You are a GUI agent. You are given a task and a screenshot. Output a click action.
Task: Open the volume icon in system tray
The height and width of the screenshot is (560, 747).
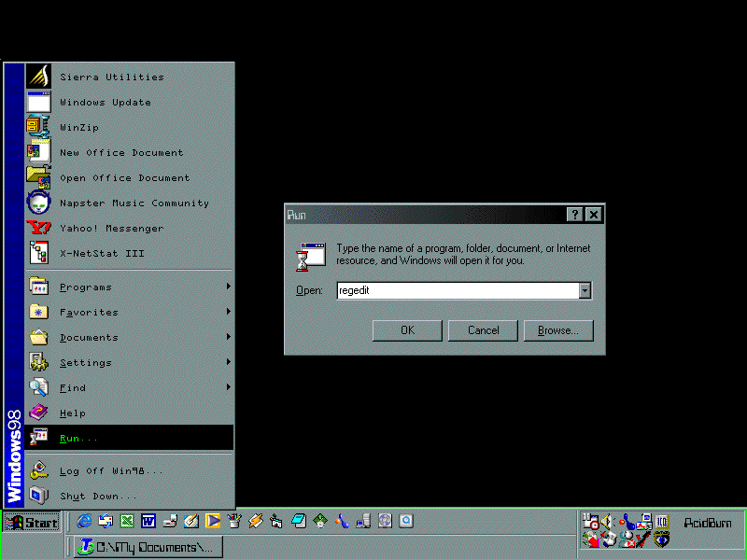pos(606,522)
